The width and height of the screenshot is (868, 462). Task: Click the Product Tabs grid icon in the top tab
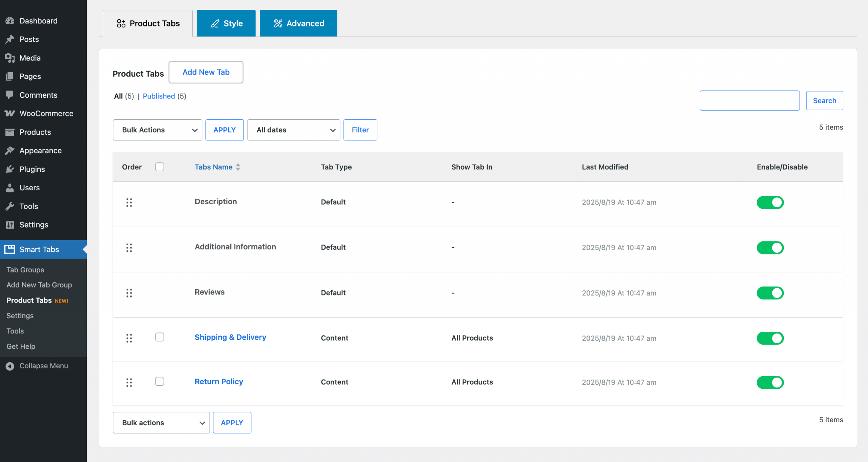coord(121,23)
